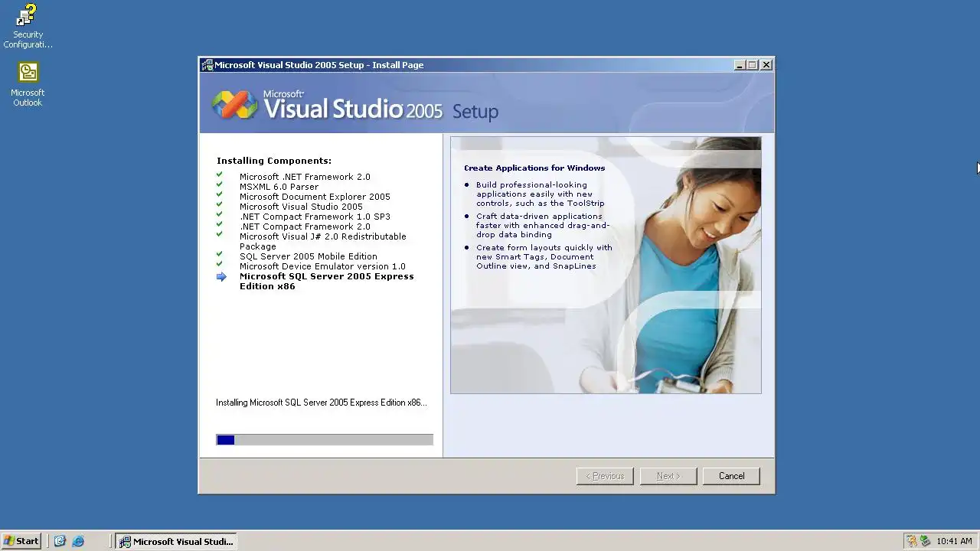Close the Visual Studio 2005 Setup window
The height and width of the screenshot is (551, 980).
pos(766,65)
